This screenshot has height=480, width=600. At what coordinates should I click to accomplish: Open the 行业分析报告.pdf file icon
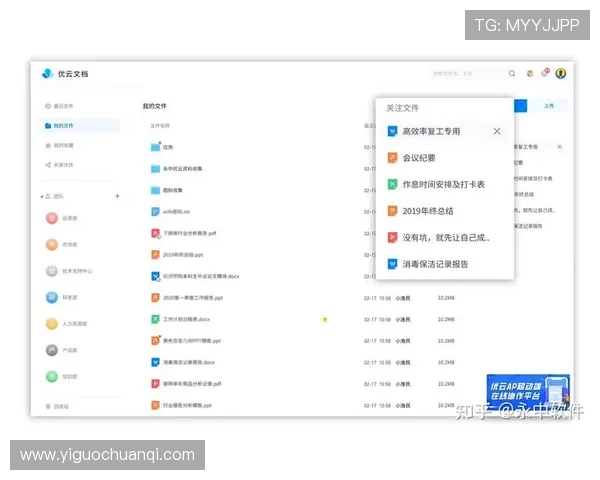click(x=155, y=233)
